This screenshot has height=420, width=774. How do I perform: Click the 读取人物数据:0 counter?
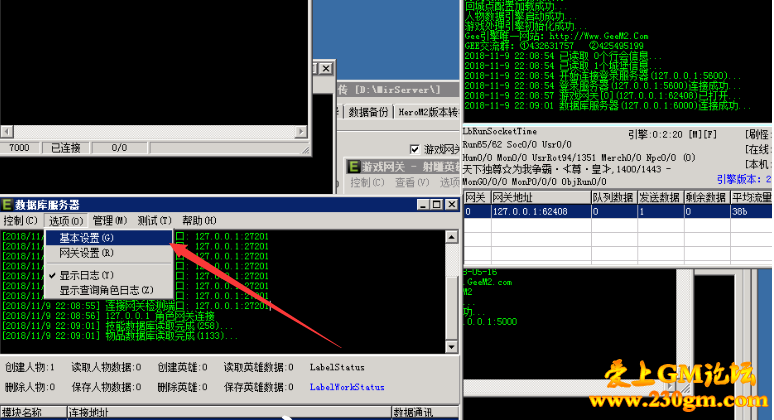106,367
